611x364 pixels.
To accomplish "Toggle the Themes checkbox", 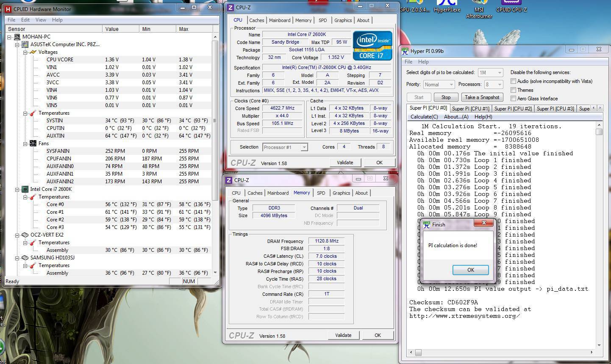I will click(x=513, y=90).
